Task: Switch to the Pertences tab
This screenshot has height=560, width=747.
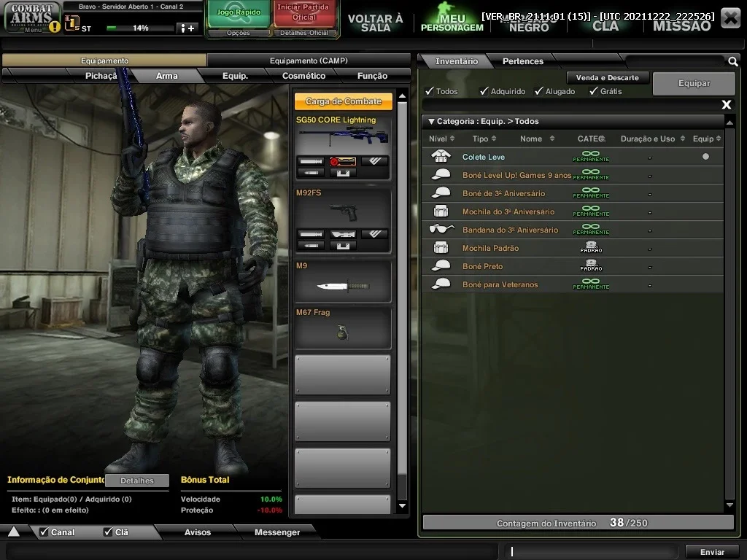Action: point(522,61)
